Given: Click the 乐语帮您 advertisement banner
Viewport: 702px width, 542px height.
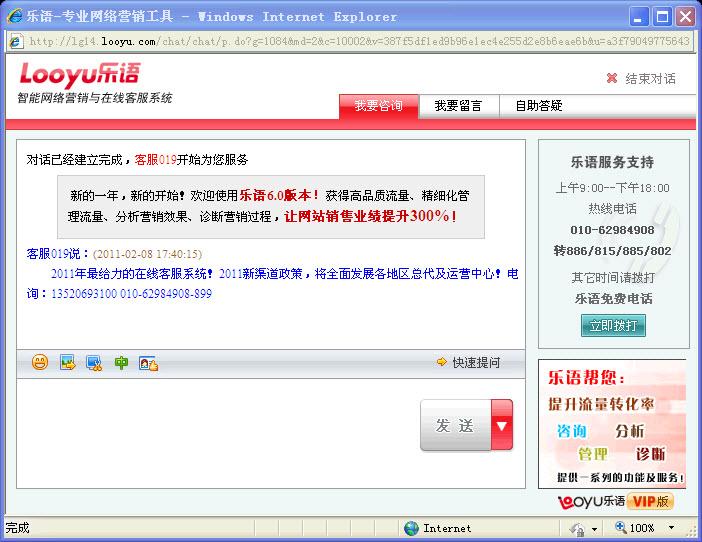Looking at the screenshot, I should [x=612, y=424].
